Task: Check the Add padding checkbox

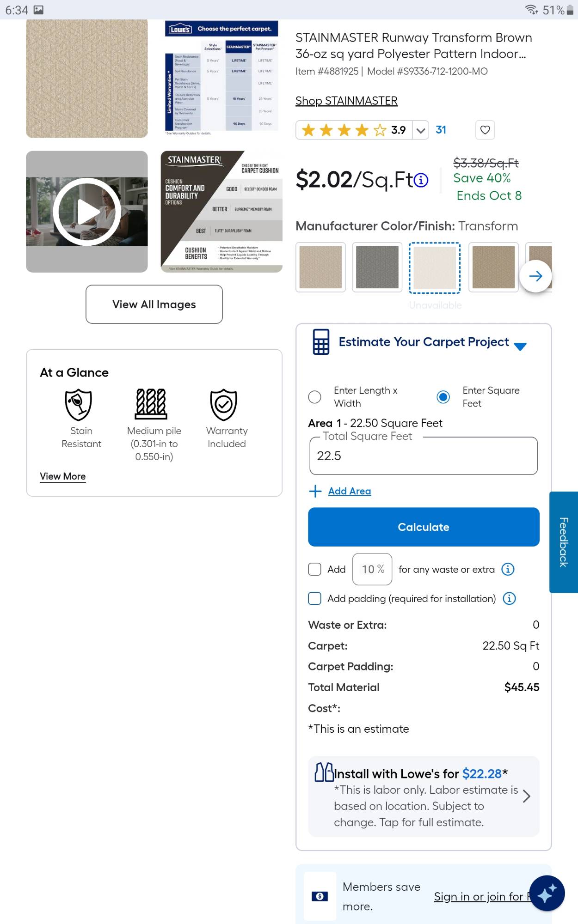Action: pos(314,599)
